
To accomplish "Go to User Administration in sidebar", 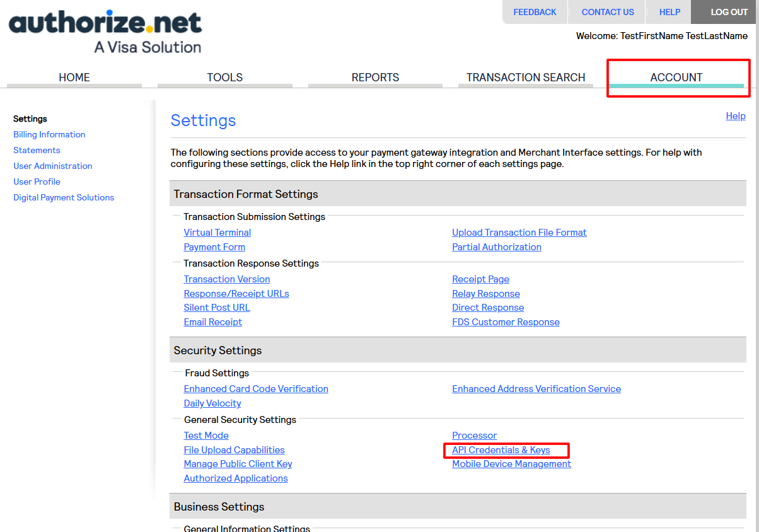I will click(x=53, y=166).
